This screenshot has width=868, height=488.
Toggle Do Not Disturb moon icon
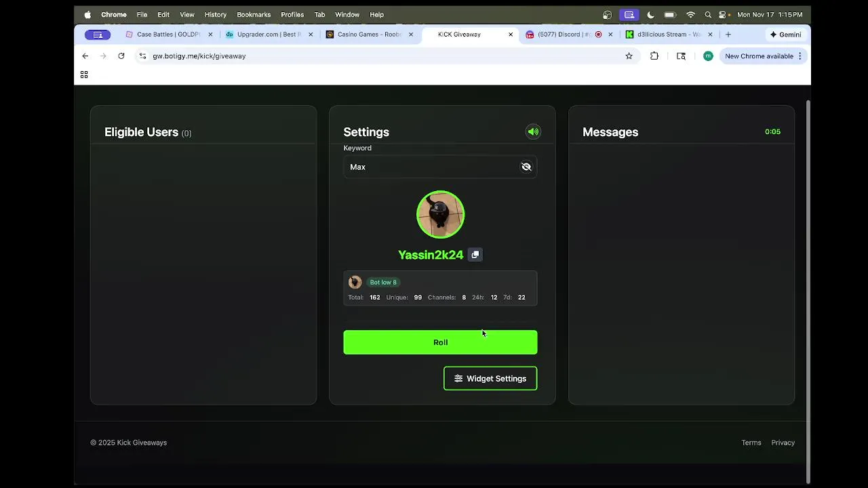tap(651, 14)
